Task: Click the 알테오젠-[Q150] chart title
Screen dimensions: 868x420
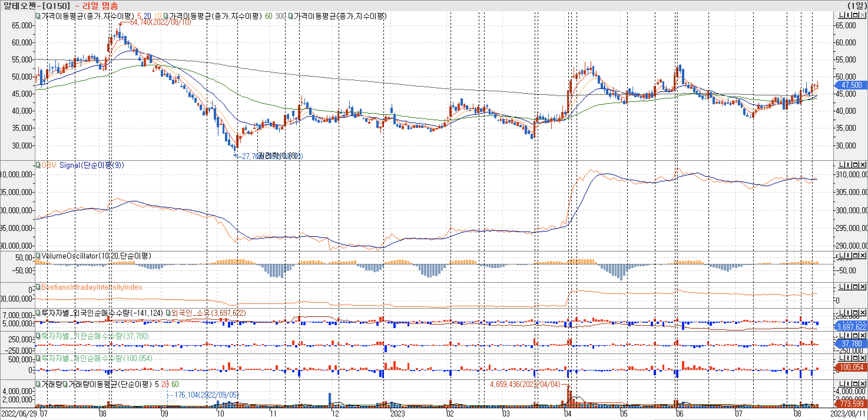Action: coord(37,5)
